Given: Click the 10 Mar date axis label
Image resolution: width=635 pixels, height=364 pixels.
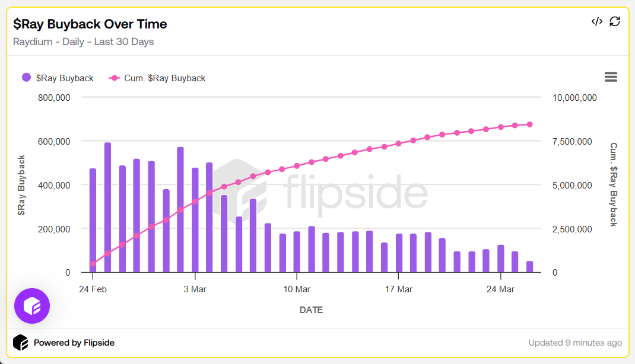Looking at the screenshot, I should click(297, 289).
